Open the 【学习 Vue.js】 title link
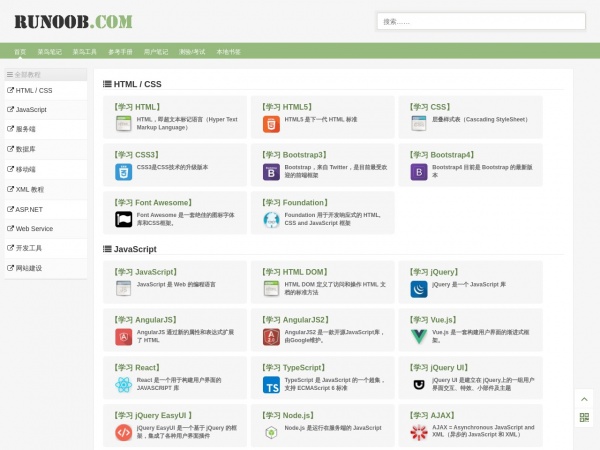Viewport: 600px width, 450px height. coord(433,320)
